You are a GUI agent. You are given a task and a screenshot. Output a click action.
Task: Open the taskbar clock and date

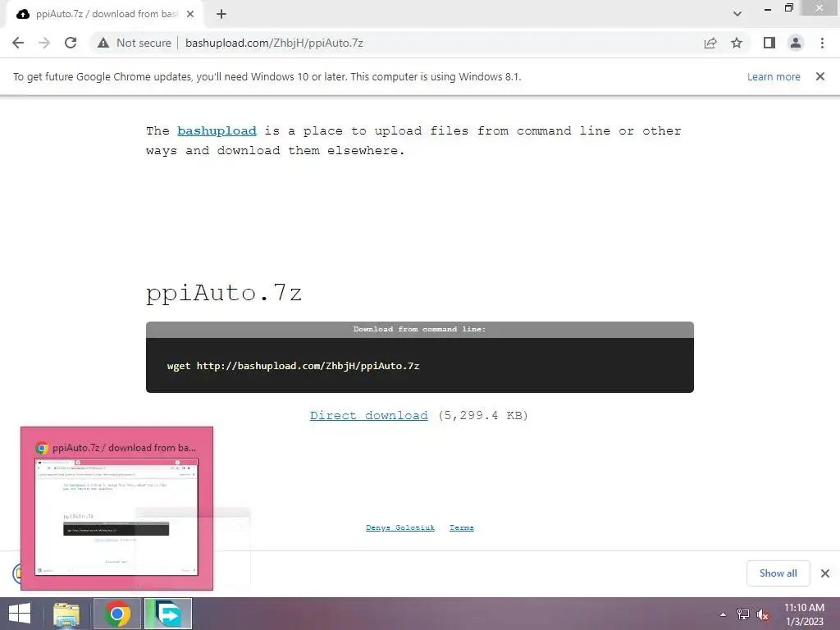(804, 614)
